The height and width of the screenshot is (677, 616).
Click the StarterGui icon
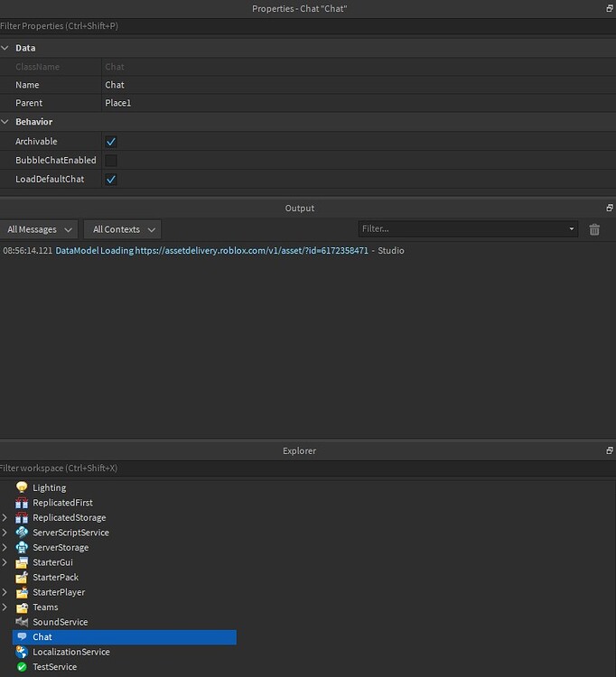click(x=22, y=562)
